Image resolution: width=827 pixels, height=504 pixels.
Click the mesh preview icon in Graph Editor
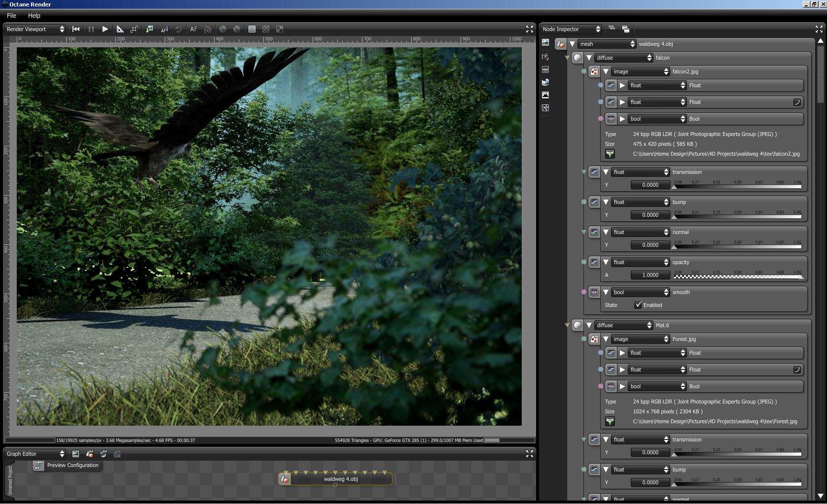click(90, 454)
